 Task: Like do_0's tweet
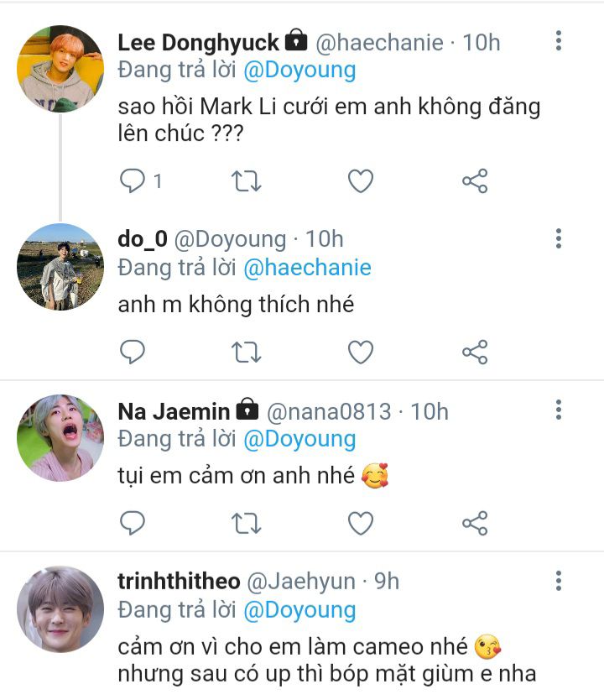click(x=361, y=353)
